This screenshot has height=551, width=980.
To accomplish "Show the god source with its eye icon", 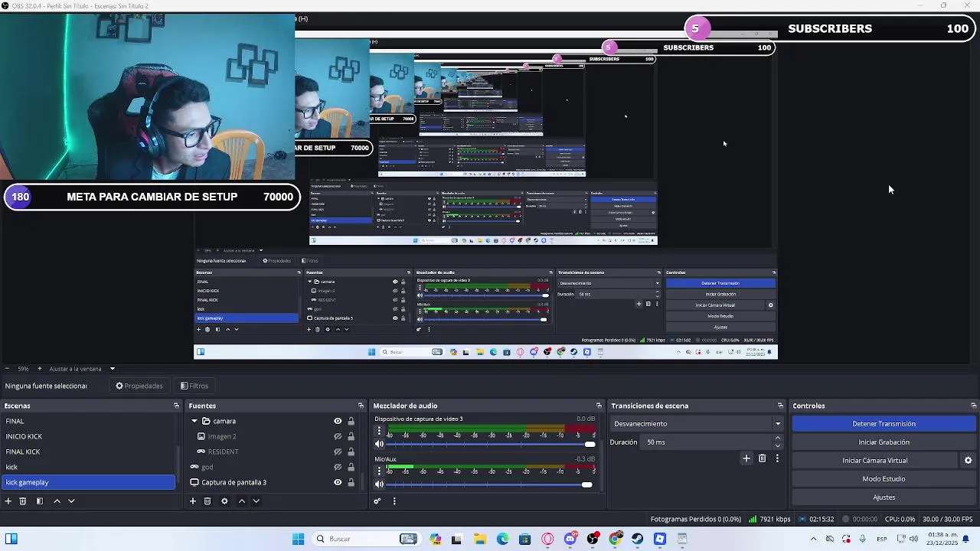I will point(338,467).
